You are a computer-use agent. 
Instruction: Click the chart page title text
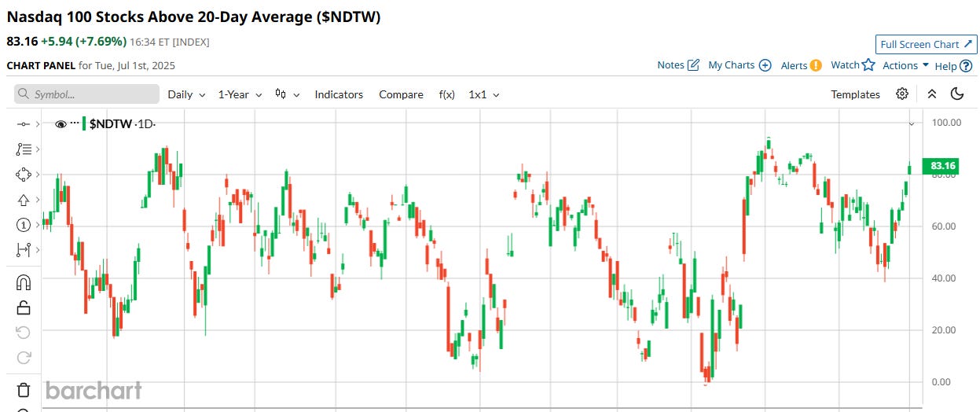194,17
